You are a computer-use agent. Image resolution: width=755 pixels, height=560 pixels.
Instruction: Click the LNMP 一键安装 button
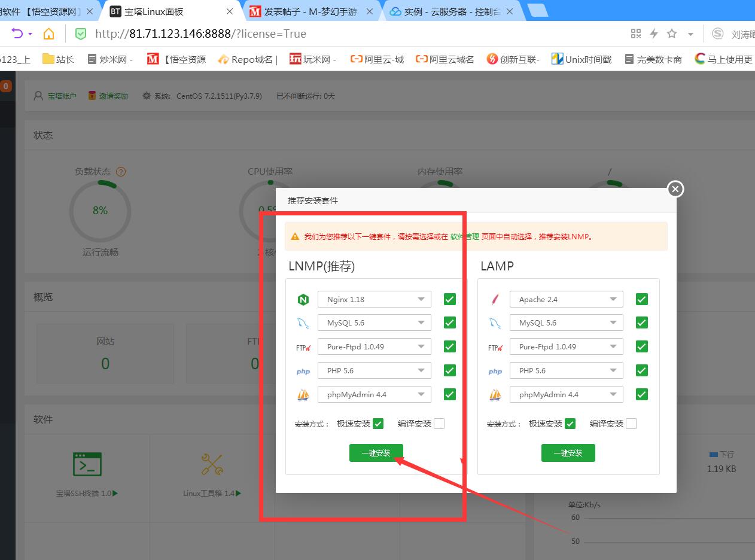point(376,453)
